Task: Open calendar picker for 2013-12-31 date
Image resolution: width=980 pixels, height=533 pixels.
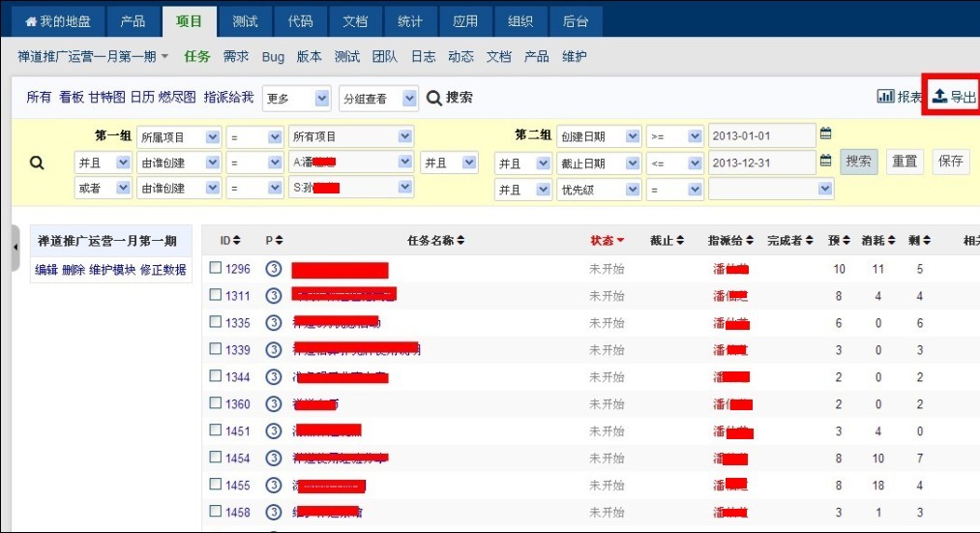Action: click(825, 161)
